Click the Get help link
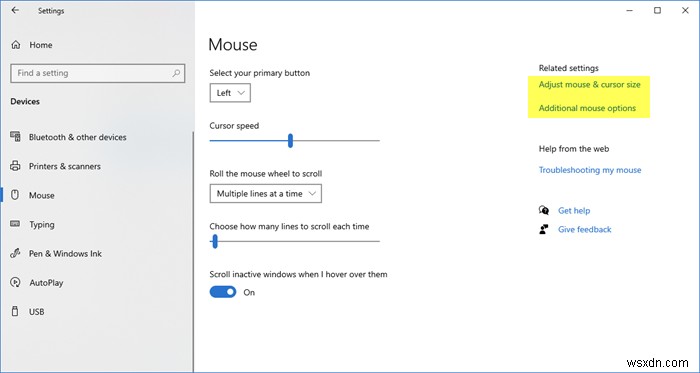This screenshot has width=700, height=373. click(574, 211)
